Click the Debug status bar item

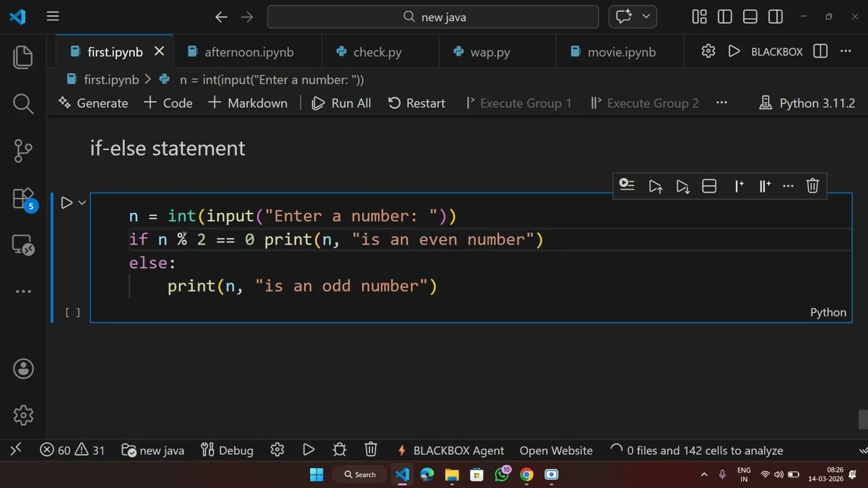[x=227, y=450]
